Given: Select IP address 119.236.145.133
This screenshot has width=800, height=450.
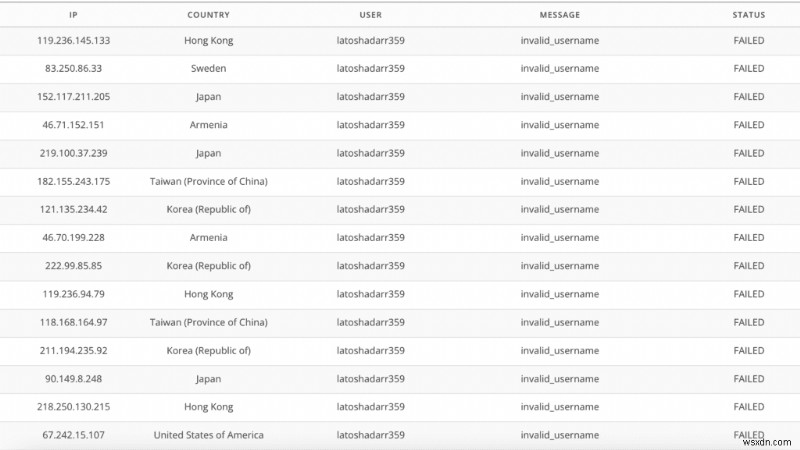Looking at the screenshot, I should pos(74,41).
